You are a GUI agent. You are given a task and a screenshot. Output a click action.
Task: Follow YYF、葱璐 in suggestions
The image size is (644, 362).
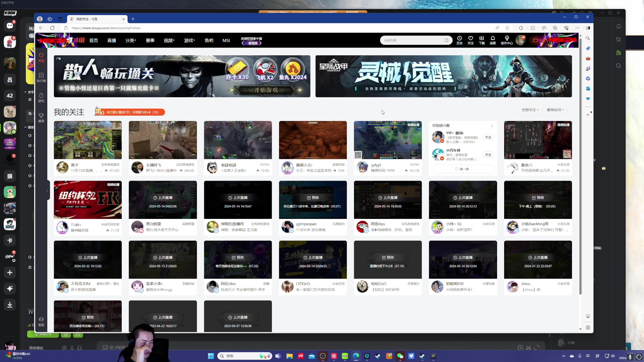pos(488,137)
